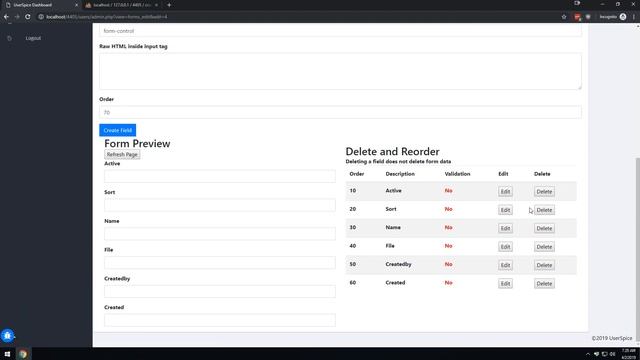Click the red browser extension icon
Screen dimensions: 640x360
coord(577,17)
